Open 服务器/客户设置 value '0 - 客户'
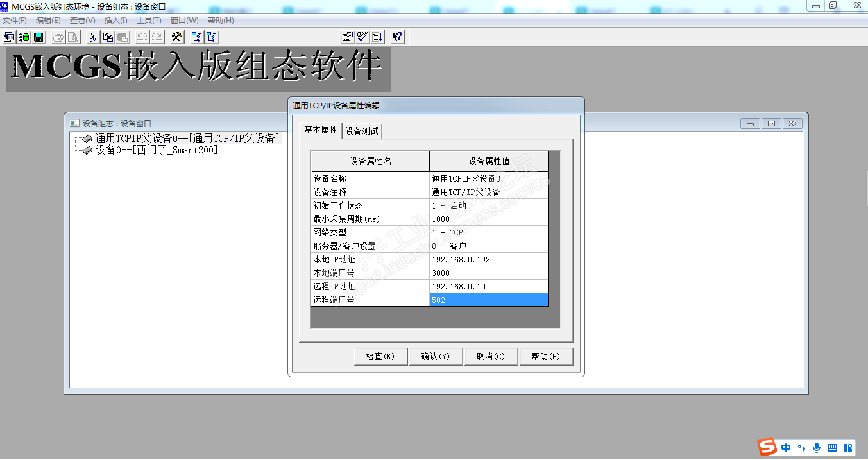868x460 pixels. pos(489,246)
